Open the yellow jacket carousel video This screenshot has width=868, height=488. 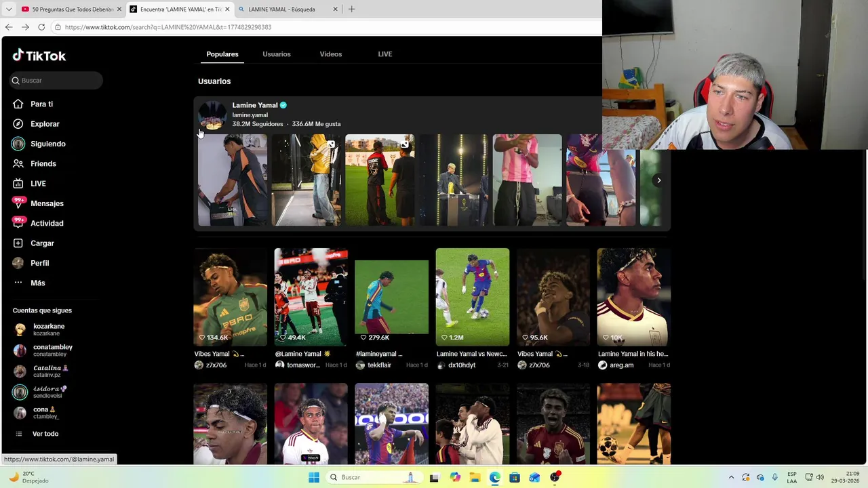point(307,180)
